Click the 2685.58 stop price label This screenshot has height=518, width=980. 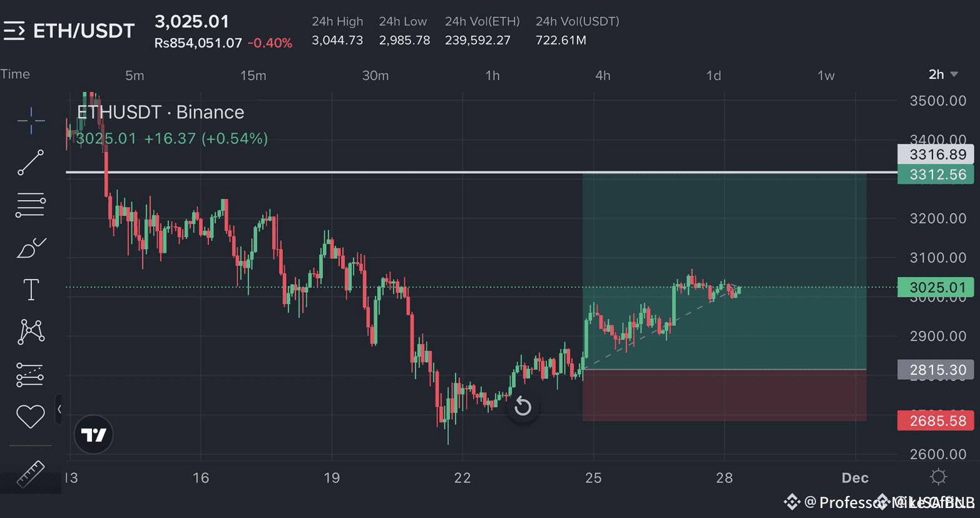point(936,421)
